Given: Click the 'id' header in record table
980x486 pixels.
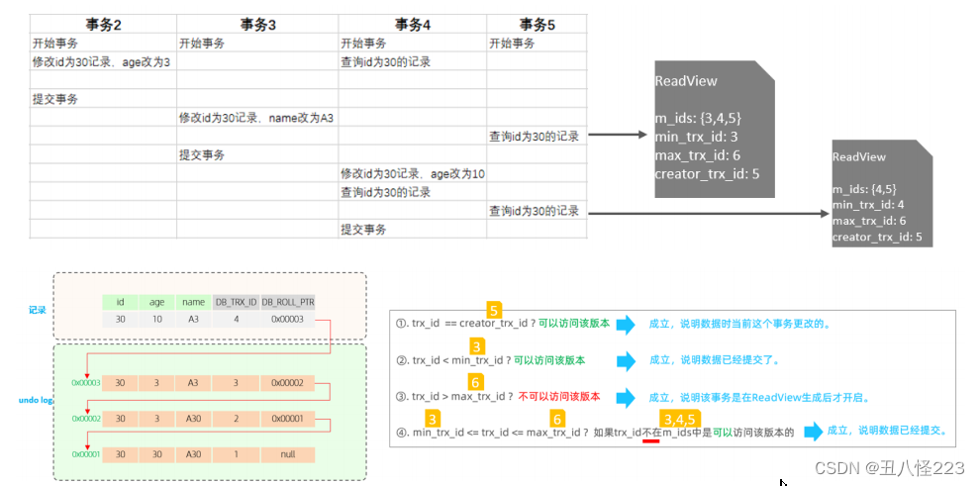Looking at the screenshot, I should point(120,302).
